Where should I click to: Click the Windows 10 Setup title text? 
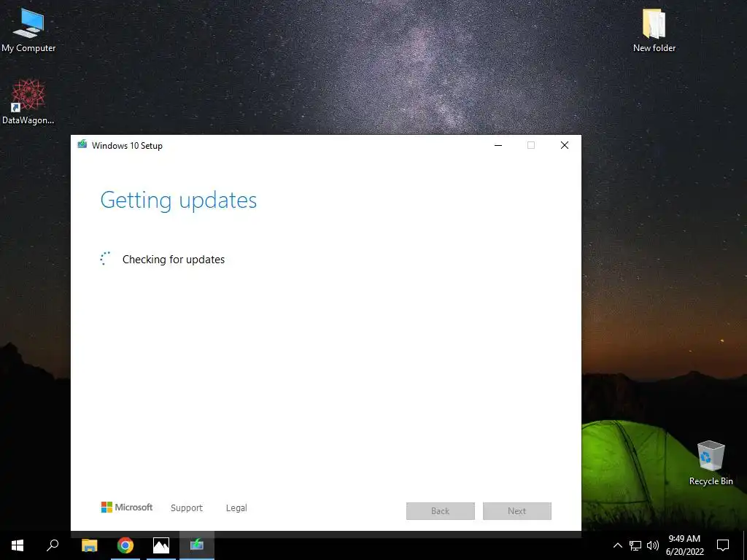point(127,146)
